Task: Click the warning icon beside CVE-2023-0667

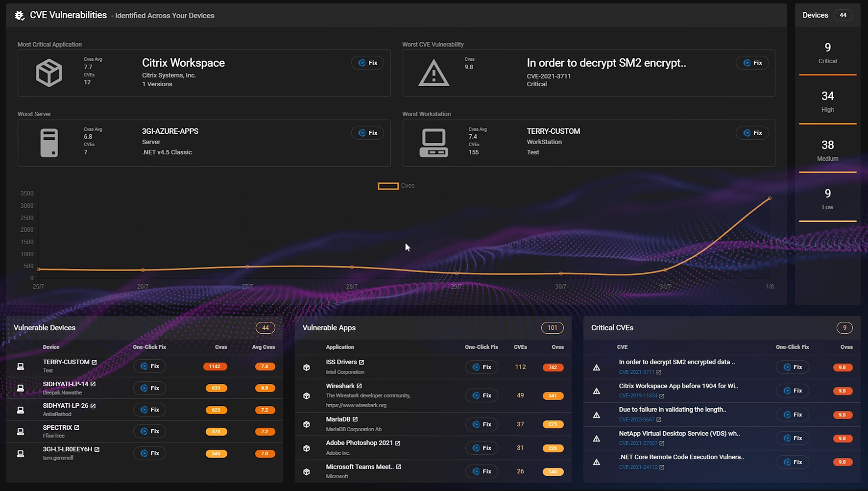Action: (597, 414)
